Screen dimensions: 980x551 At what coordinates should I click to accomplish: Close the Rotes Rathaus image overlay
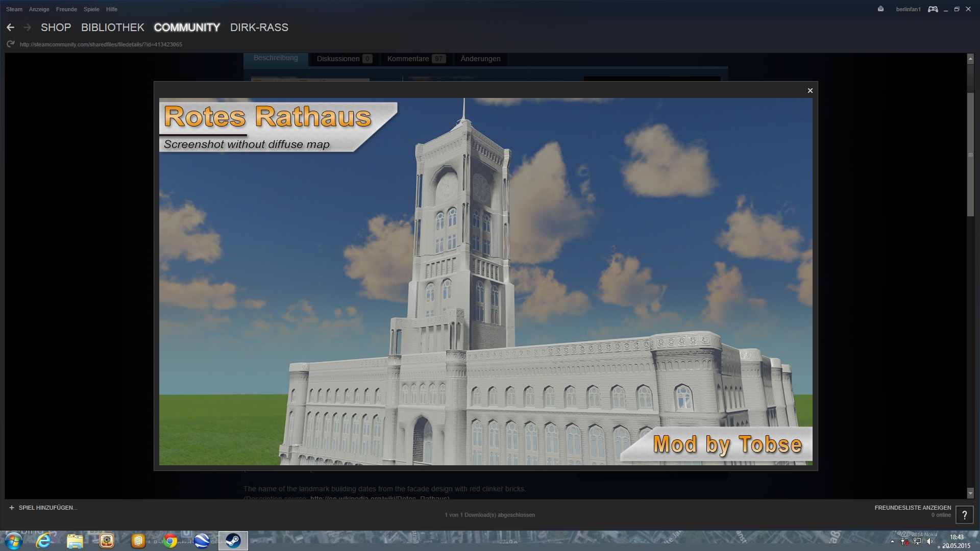pyautogui.click(x=810, y=91)
